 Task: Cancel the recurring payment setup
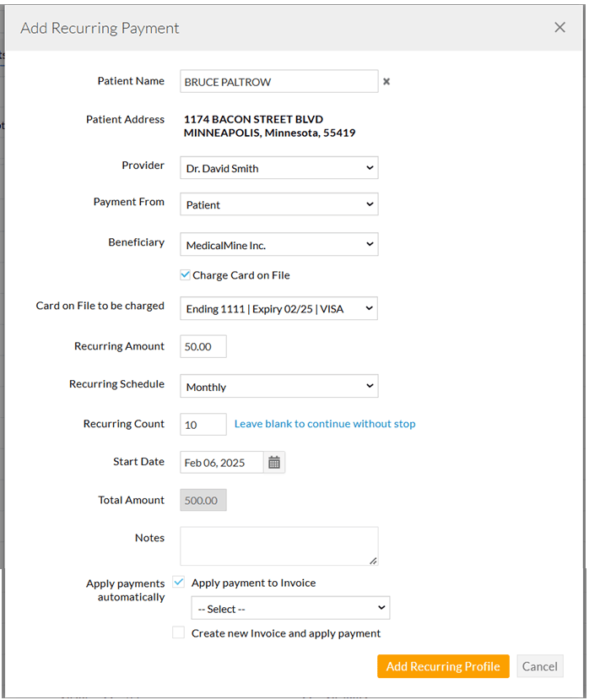click(x=540, y=666)
